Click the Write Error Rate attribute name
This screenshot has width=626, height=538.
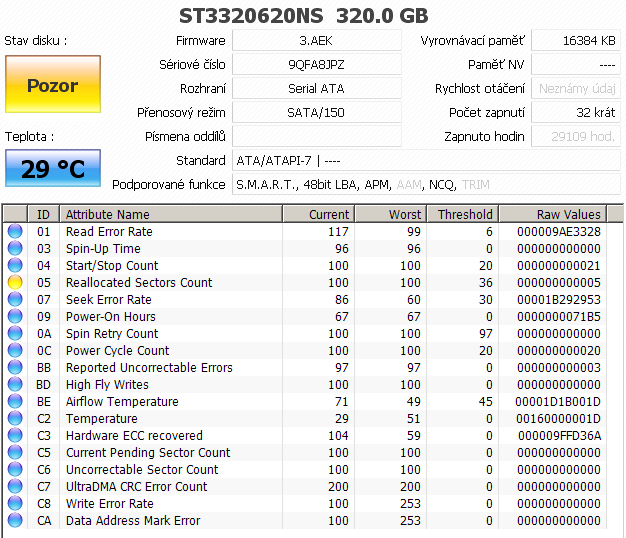click(109, 503)
